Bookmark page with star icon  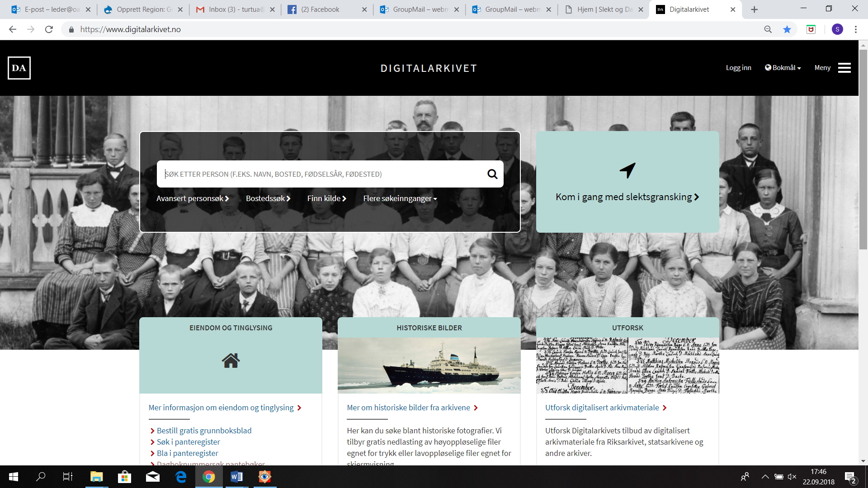[x=787, y=29]
